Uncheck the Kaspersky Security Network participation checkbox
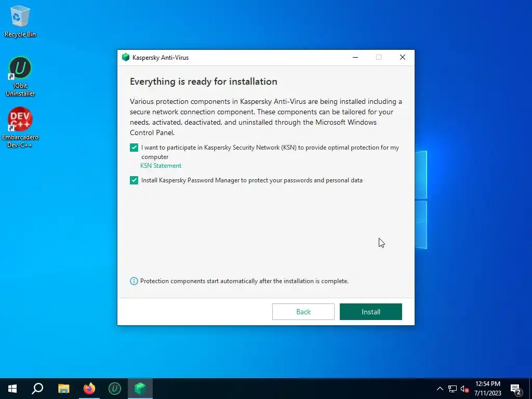This screenshot has height=399, width=532. pos(134,148)
